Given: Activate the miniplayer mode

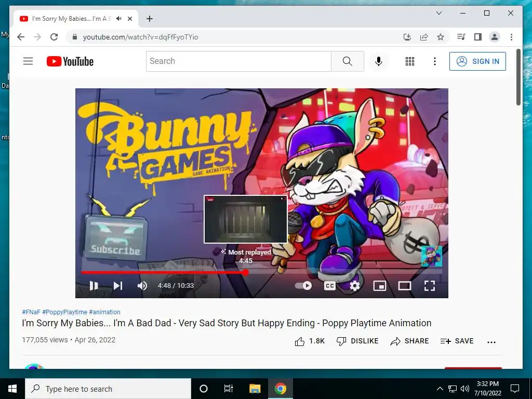Looking at the screenshot, I should [380, 286].
